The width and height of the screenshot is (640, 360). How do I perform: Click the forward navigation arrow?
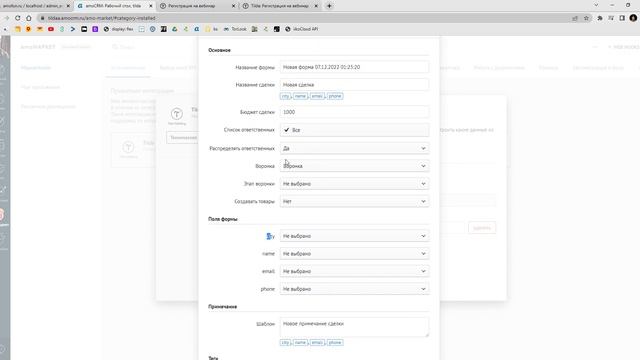(7, 18)
